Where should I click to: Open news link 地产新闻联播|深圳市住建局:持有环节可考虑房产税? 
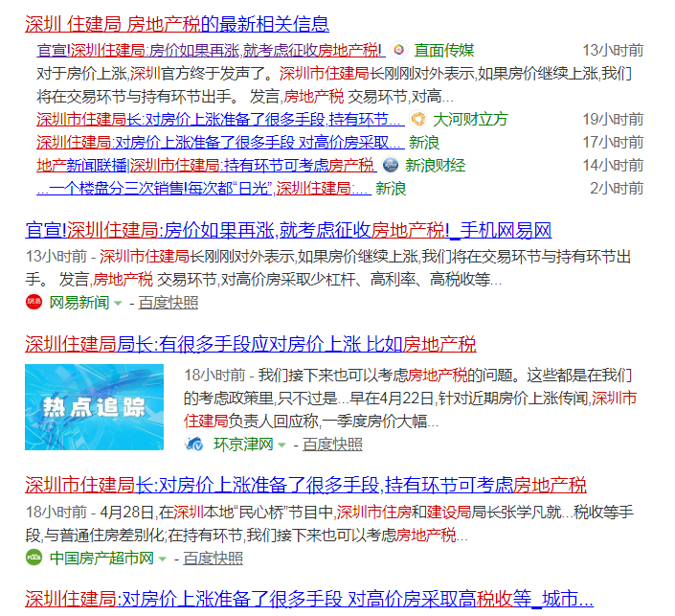click(x=207, y=166)
